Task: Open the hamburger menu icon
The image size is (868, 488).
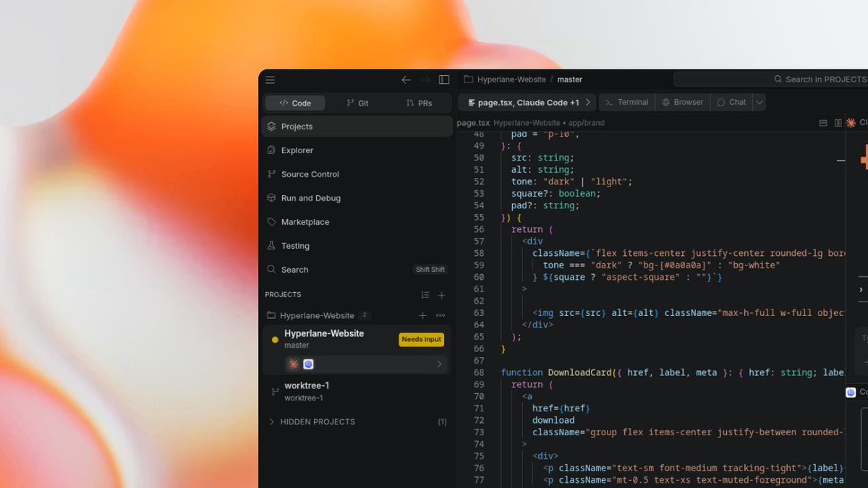Action: 270,80
